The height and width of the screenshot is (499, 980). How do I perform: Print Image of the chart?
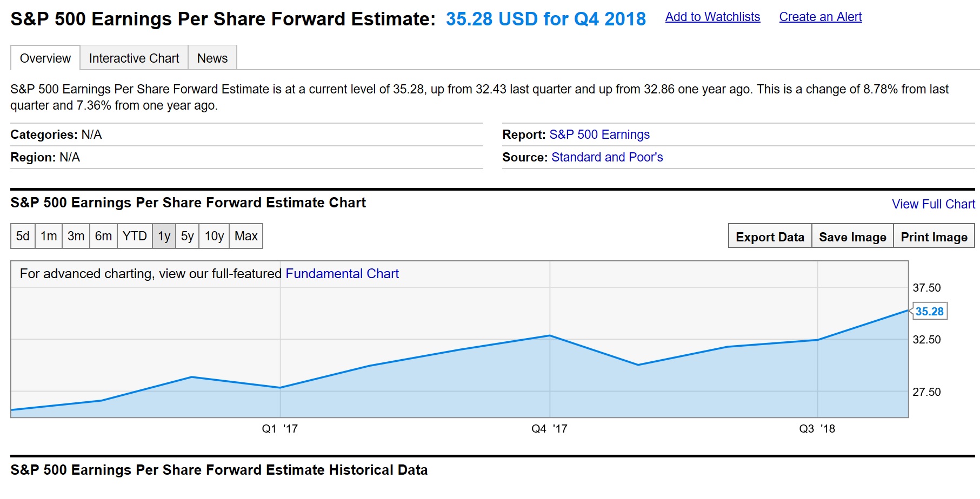tap(934, 237)
